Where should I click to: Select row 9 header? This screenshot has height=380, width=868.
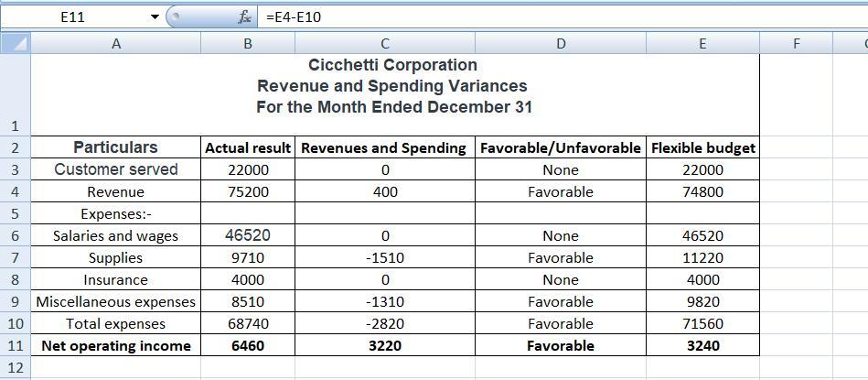tap(15, 301)
